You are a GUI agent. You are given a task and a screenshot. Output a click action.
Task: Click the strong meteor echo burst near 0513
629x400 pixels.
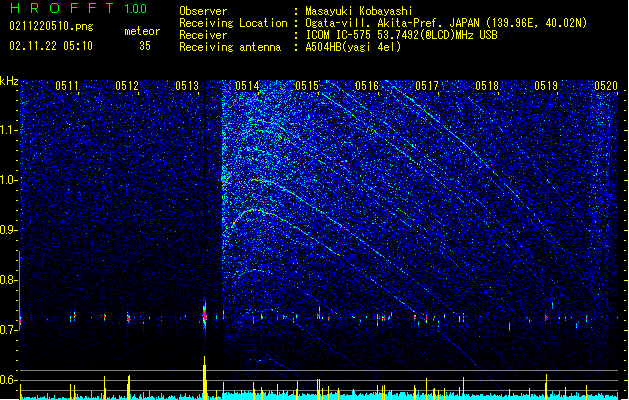(x=205, y=315)
